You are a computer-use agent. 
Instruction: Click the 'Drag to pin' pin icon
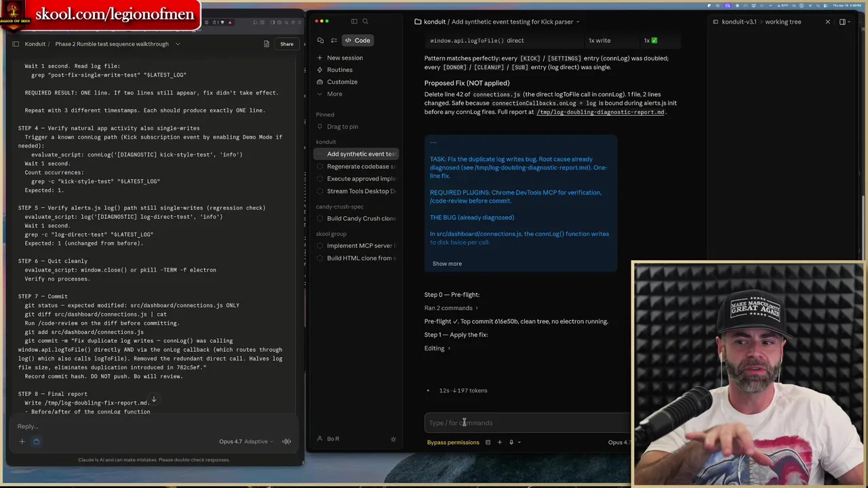coord(320,127)
